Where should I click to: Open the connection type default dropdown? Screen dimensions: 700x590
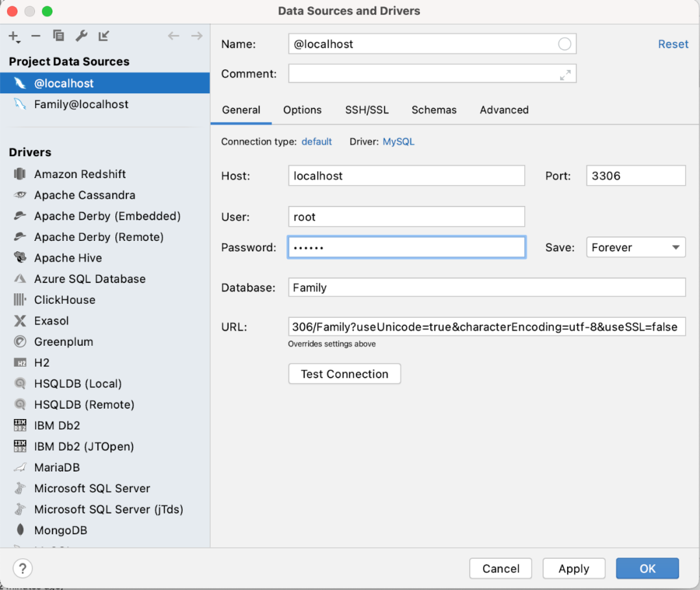tap(316, 142)
